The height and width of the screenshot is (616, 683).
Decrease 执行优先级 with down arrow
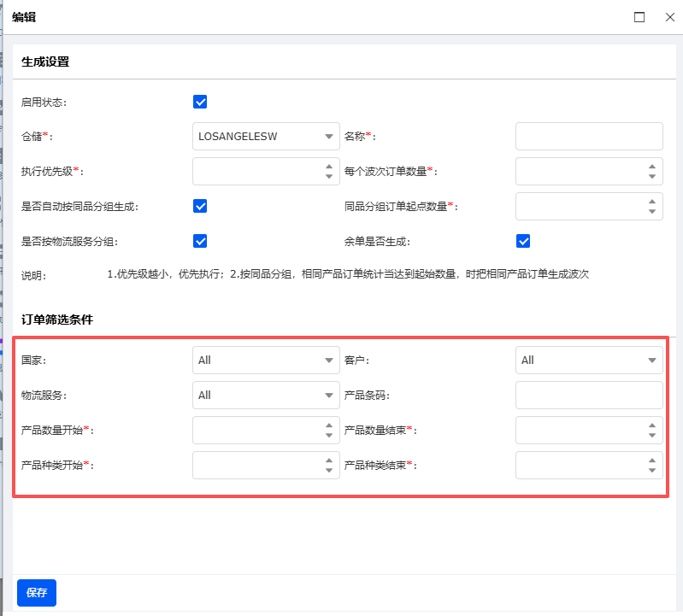pos(329,177)
